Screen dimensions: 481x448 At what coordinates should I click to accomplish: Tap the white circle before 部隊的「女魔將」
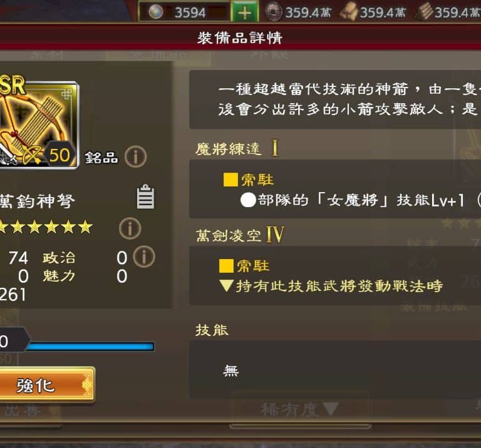[x=248, y=200]
